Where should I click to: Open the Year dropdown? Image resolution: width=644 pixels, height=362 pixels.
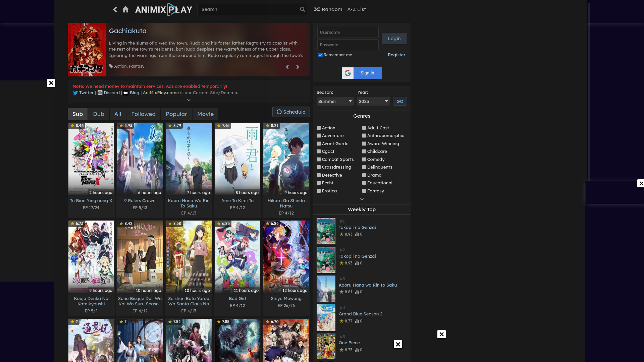pyautogui.click(x=373, y=101)
